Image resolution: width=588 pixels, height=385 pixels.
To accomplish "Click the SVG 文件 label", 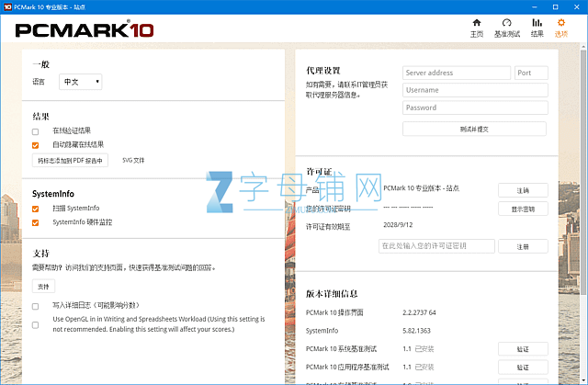I will point(133,161).
